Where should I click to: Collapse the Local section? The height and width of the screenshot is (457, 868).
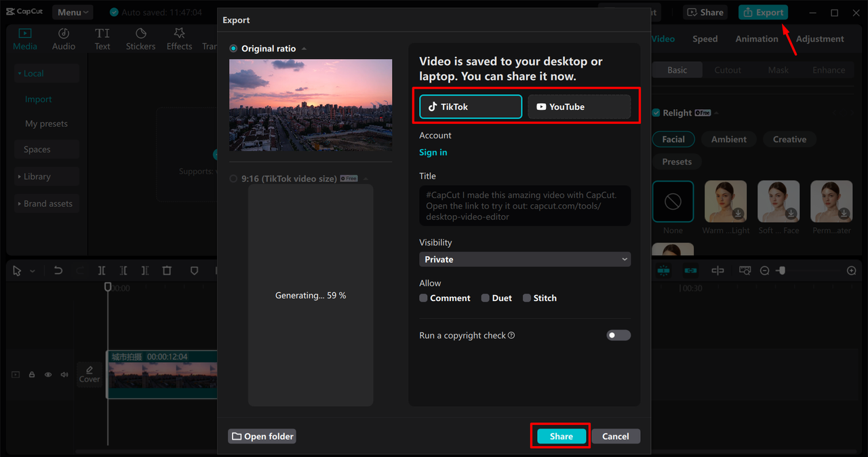pyautogui.click(x=20, y=73)
